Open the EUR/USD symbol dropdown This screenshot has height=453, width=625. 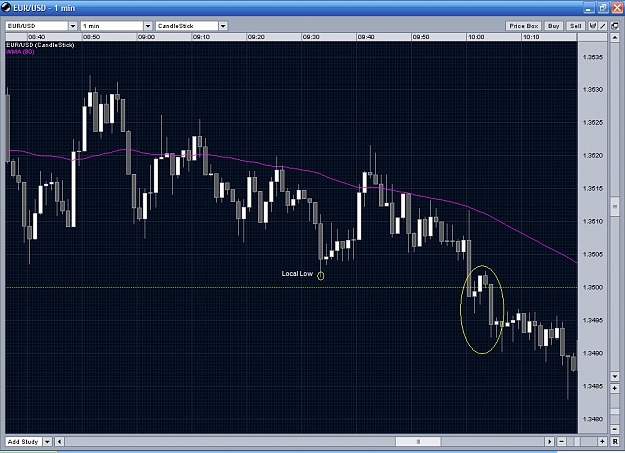73,26
